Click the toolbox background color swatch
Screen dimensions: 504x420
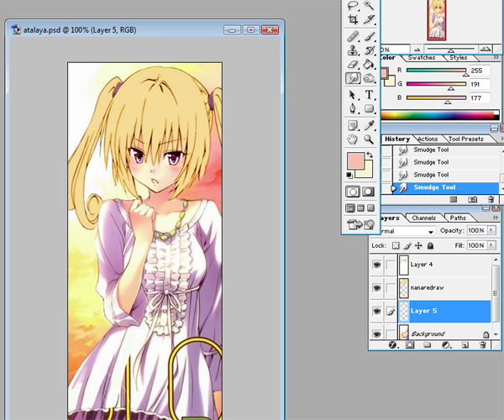[369, 172]
